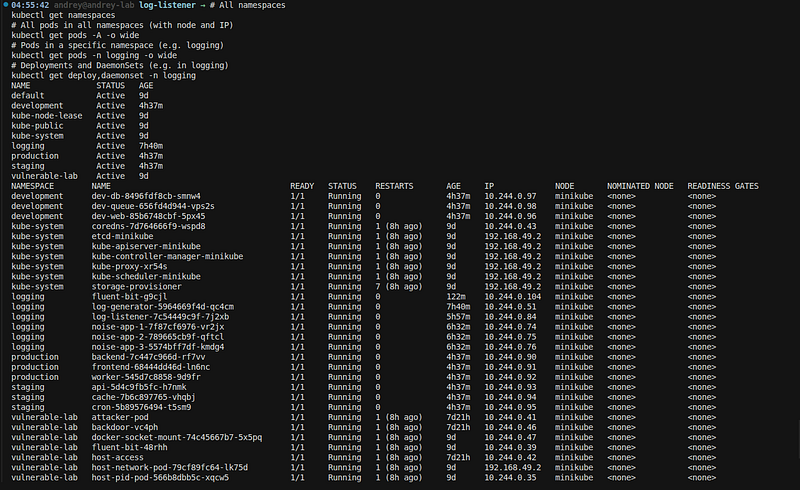Click the 'kubectl get namespaces' command line

coord(63,15)
